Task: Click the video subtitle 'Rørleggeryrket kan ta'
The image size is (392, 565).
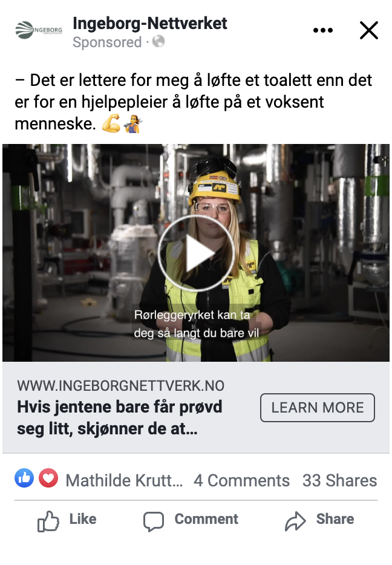Action: pos(192,315)
